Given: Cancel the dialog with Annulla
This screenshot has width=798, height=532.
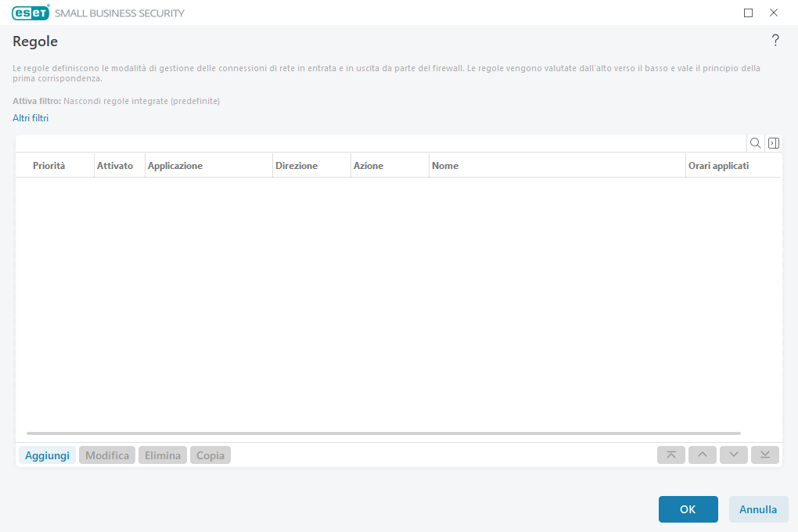Looking at the screenshot, I should pos(758,509).
